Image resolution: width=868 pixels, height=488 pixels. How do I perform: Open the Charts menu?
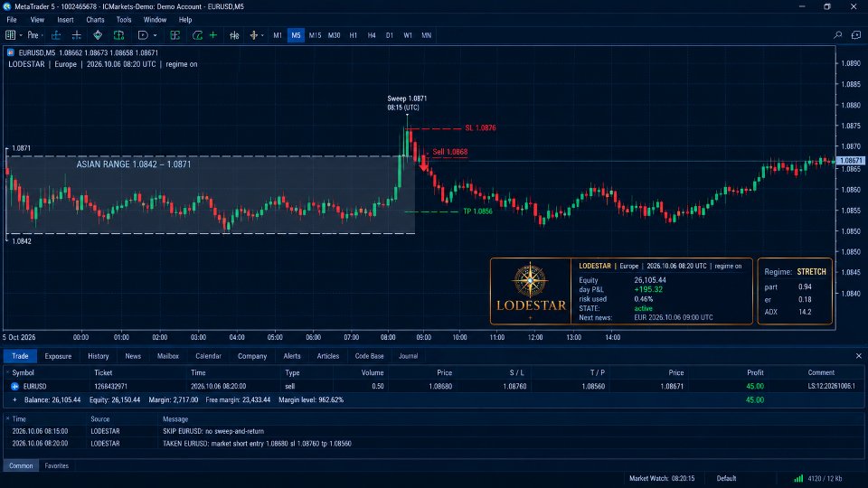click(x=95, y=19)
